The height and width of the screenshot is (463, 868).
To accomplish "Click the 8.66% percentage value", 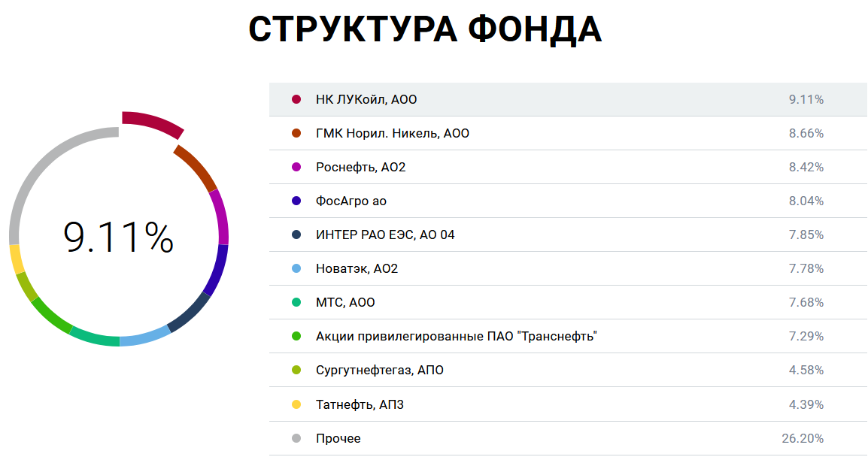I will tap(806, 133).
